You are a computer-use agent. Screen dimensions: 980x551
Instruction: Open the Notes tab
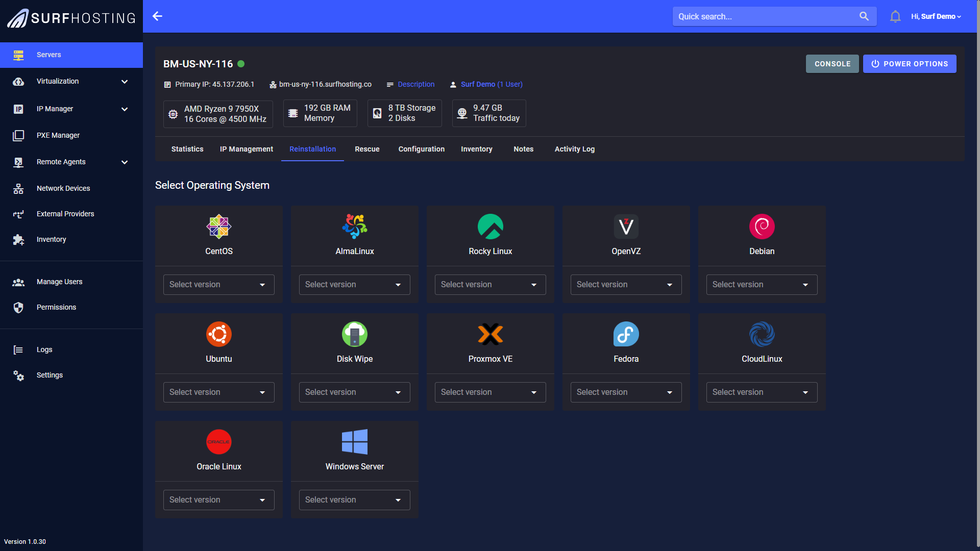[524, 149]
